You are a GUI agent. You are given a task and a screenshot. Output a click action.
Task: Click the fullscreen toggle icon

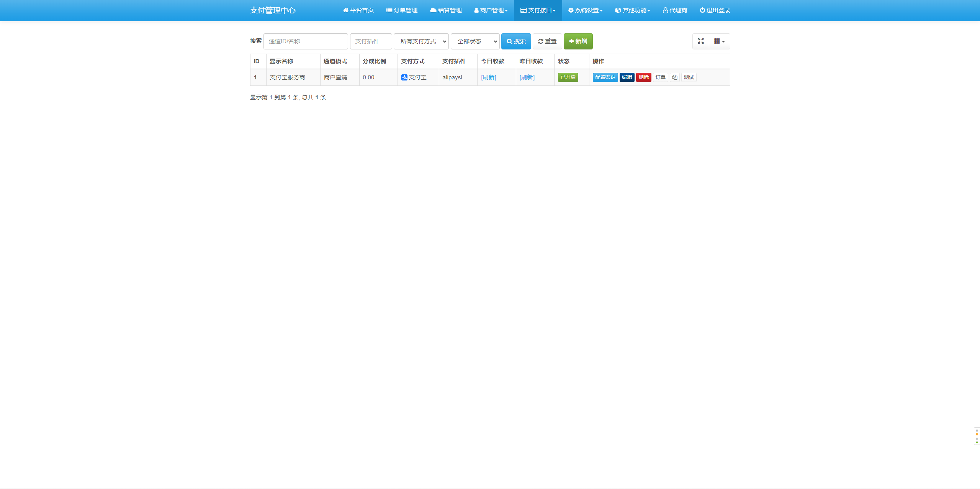tap(700, 41)
